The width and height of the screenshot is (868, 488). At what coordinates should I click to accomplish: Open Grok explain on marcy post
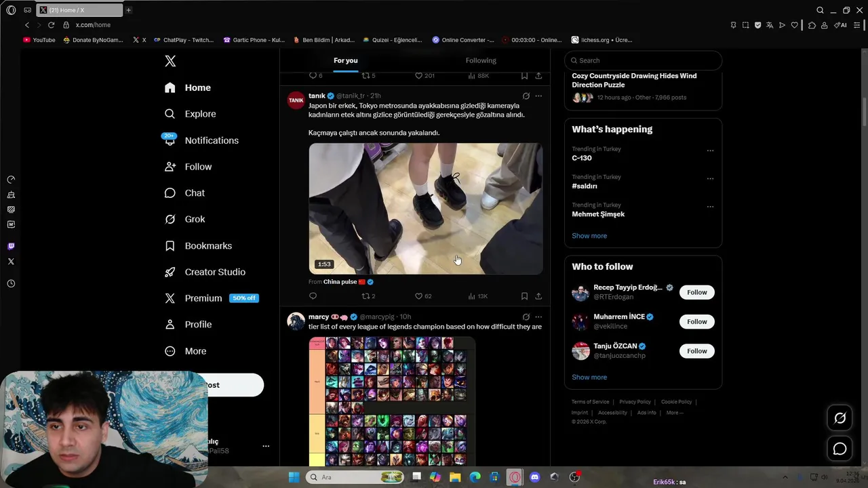click(x=526, y=317)
